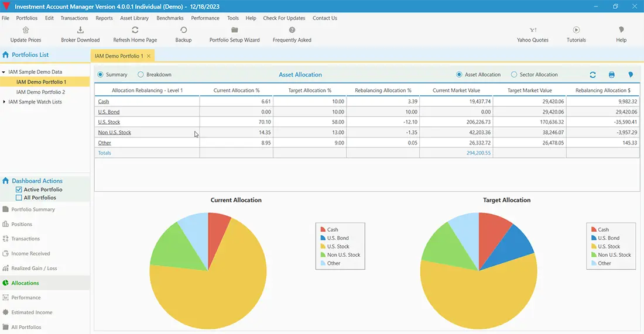Launch the Portfolio Setup Wizard icon

pos(234,30)
